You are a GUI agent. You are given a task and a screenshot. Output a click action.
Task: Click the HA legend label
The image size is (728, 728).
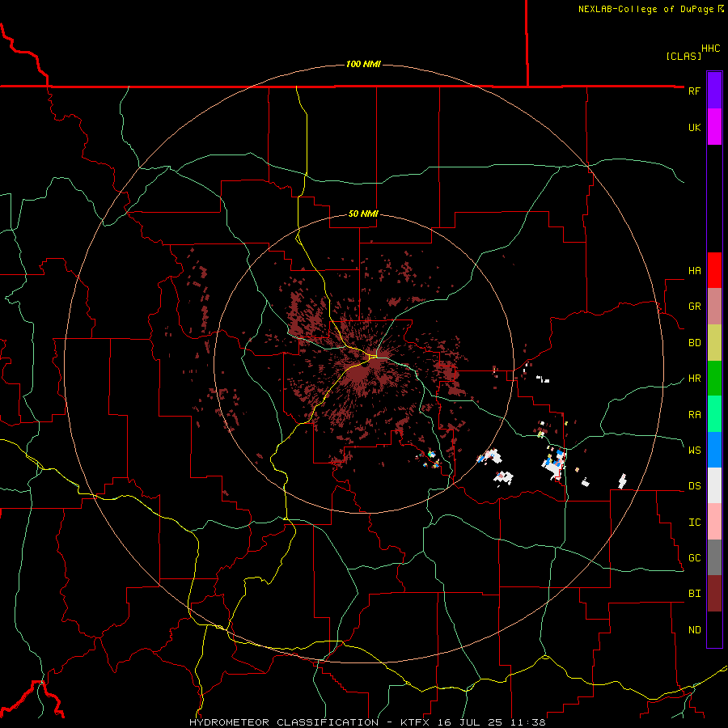[x=694, y=270]
